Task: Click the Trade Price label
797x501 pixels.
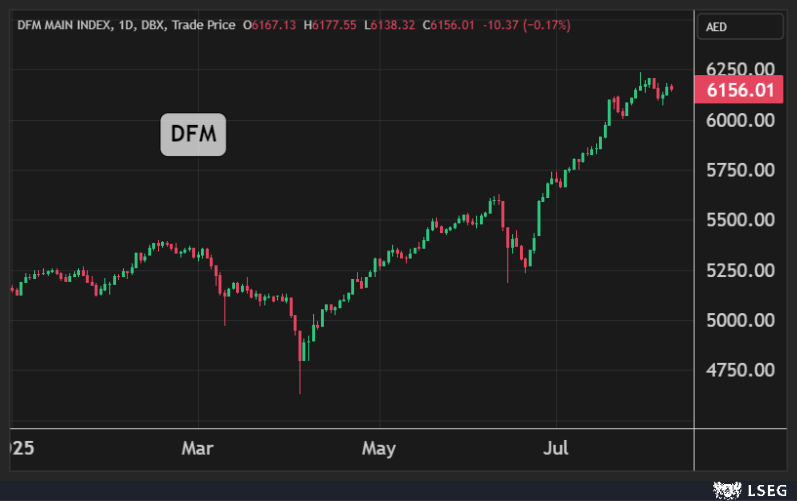Action: pyautogui.click(x=203, y=24)
